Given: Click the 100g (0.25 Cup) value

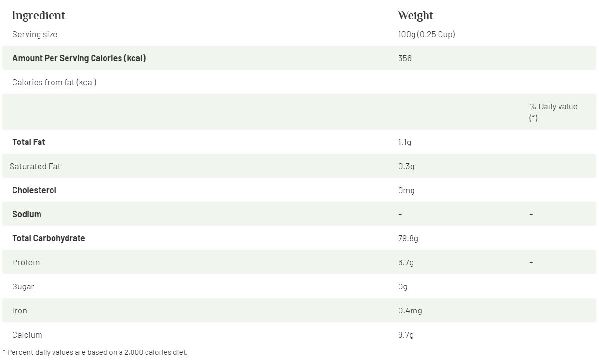Looking at the screenshot, I should (426, 34).
